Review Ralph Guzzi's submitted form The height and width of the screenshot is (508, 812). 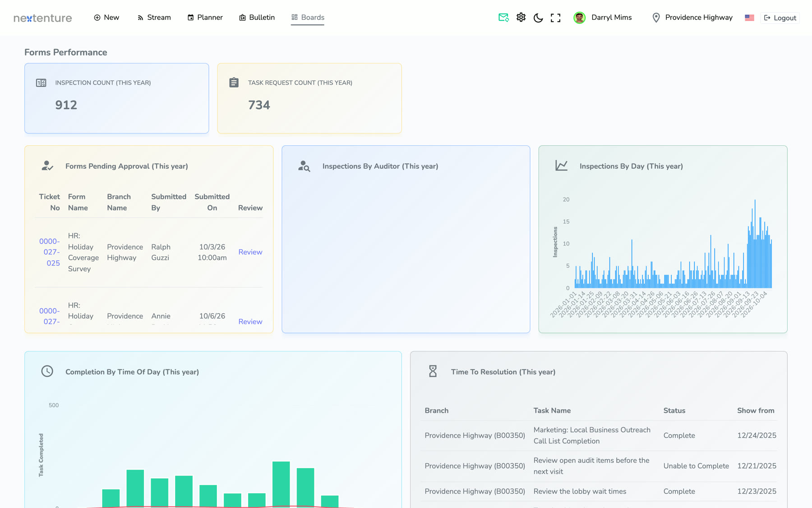point(250,252)
